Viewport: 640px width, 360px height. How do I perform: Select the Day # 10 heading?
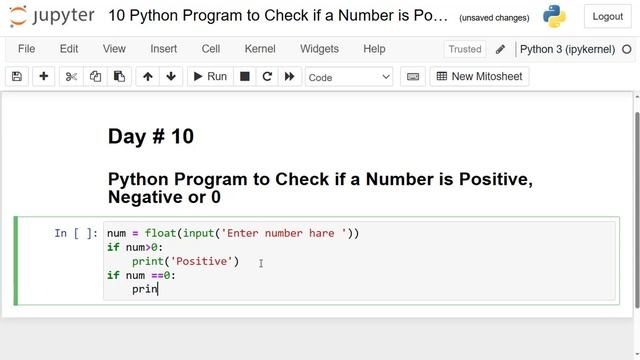click(151, 136)
